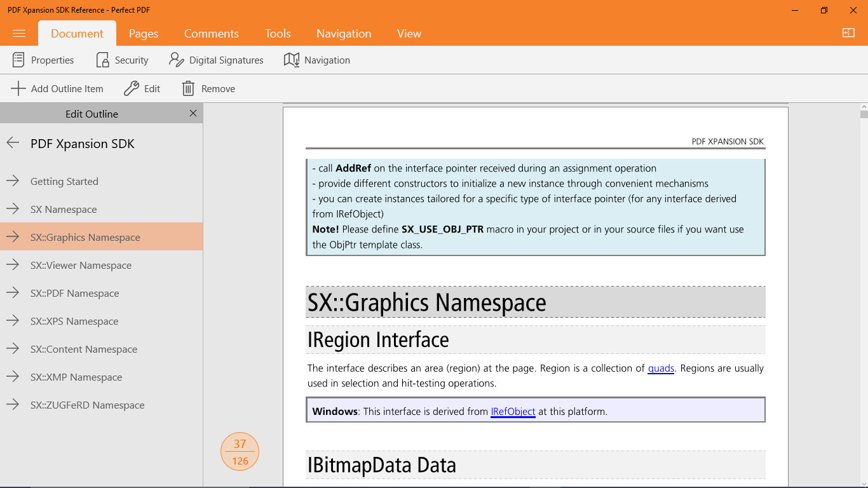868x488 pixels.
Task: Open the Pages tab
Action: click(x=144, y=34)
